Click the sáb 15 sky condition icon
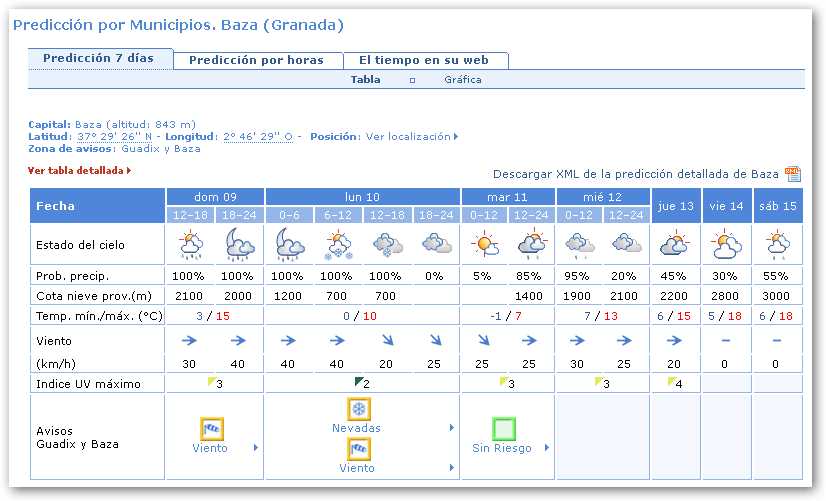This screenshot has width=826, height=501. click(778, 244)
